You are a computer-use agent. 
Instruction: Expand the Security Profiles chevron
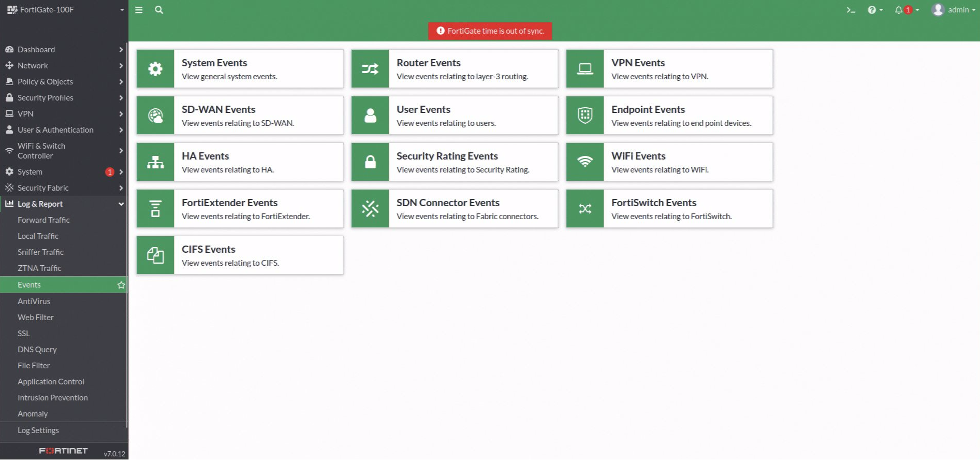pyautogui.click(x=121, y=98)
